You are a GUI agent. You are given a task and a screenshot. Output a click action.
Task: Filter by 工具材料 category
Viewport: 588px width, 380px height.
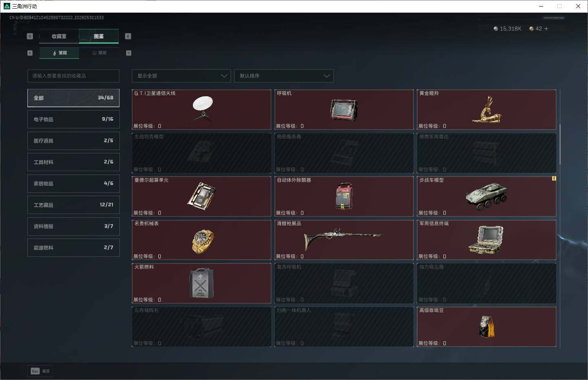pyautogui.click(x=73, y=162)
